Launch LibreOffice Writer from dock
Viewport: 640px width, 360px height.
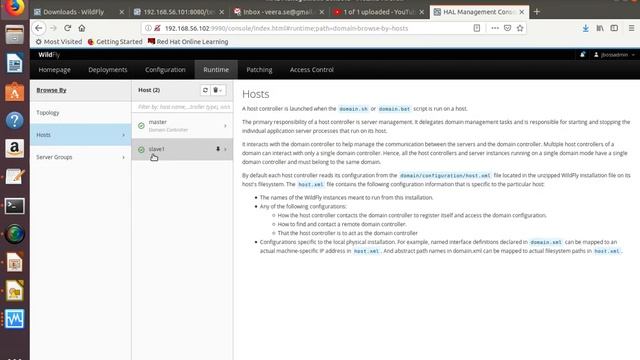tap(14, 63)
